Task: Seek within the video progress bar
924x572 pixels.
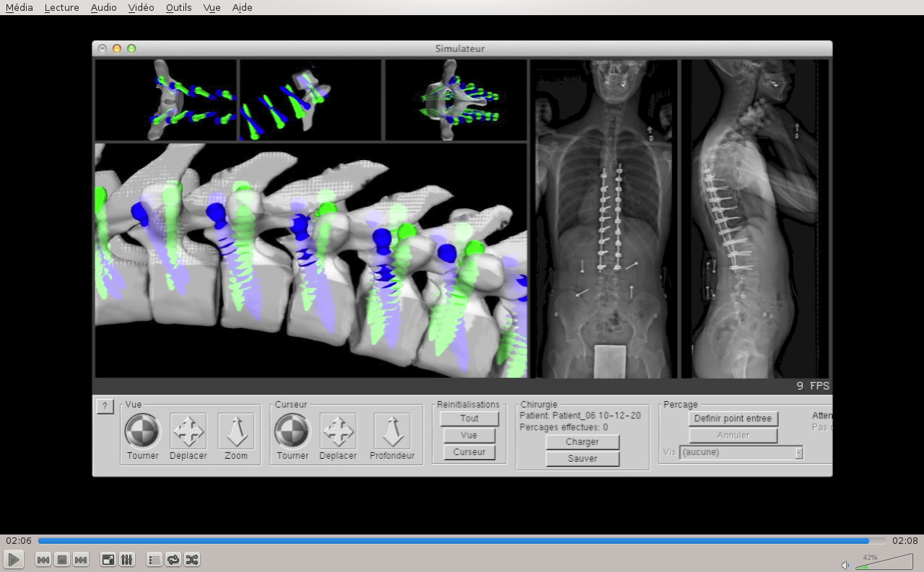Action: 462,540
